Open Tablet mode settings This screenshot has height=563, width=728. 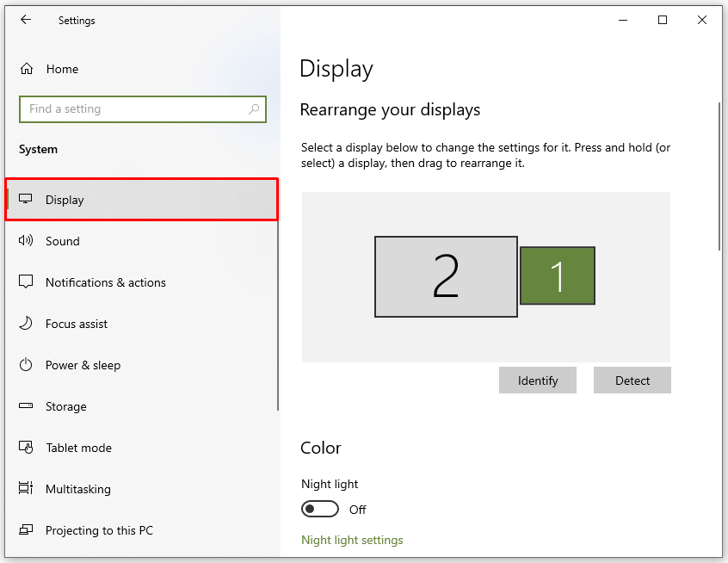(77, 448)
